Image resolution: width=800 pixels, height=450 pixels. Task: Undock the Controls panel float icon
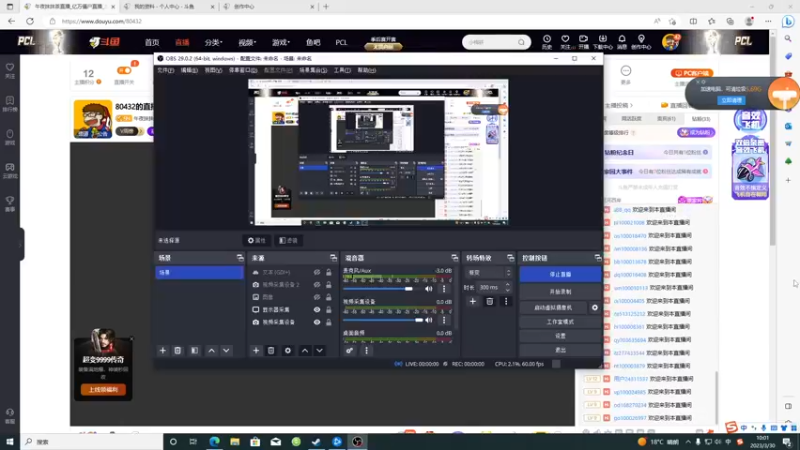pos(597,258)
